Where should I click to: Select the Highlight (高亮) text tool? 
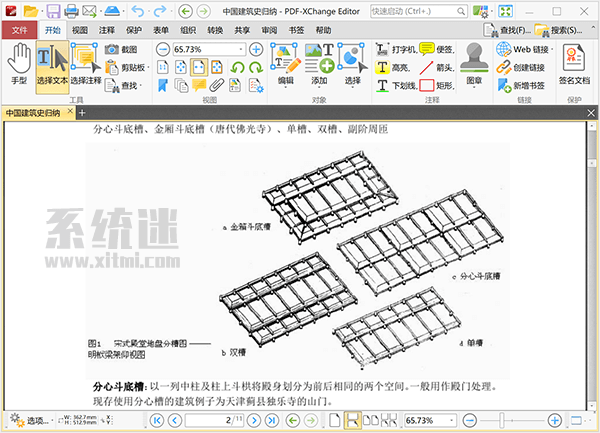(x=393, y=67)
